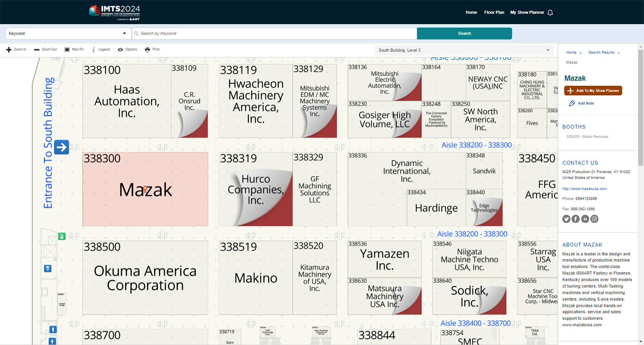The height and width of the screenshot is (345, 644).
Task: Select the Makino booth 338519
Action: point(256,277)
